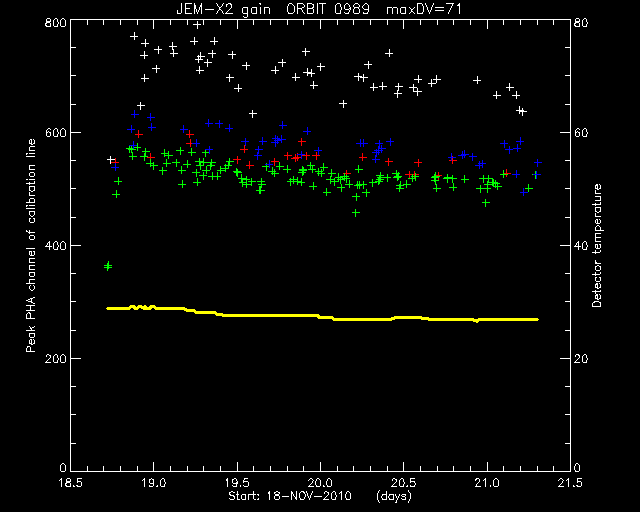
Task: Select the 'Peak PHA channel of calibration line' axis label
Action: pyautogui.click(x=31, y=245)
